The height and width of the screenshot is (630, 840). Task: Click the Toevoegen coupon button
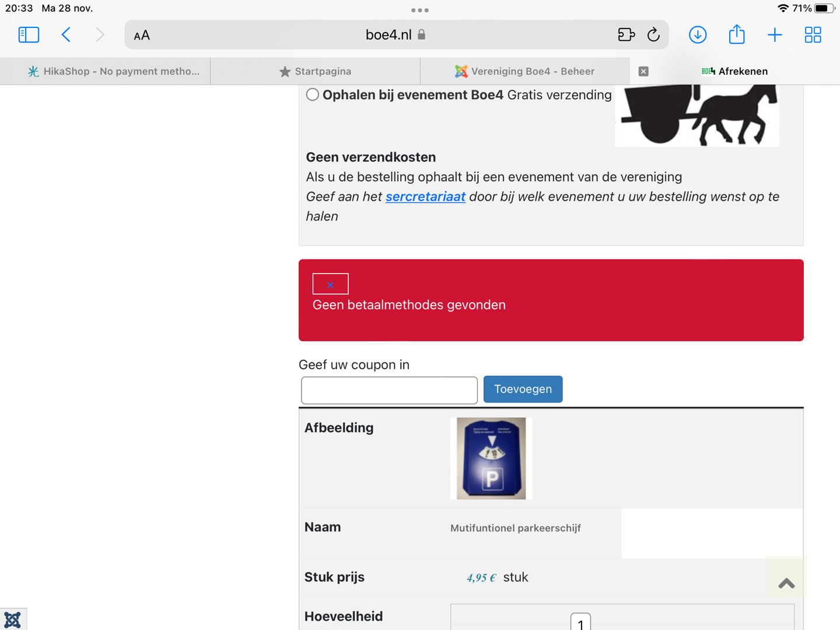(x=523, y=389)
